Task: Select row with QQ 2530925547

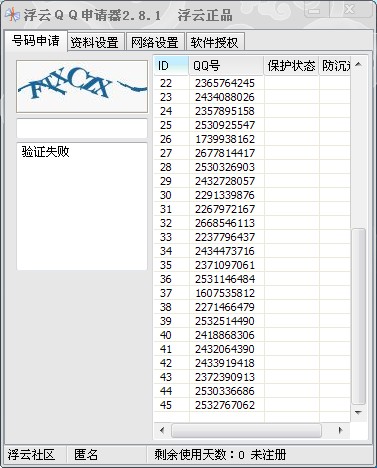Action: click(252, 125)
